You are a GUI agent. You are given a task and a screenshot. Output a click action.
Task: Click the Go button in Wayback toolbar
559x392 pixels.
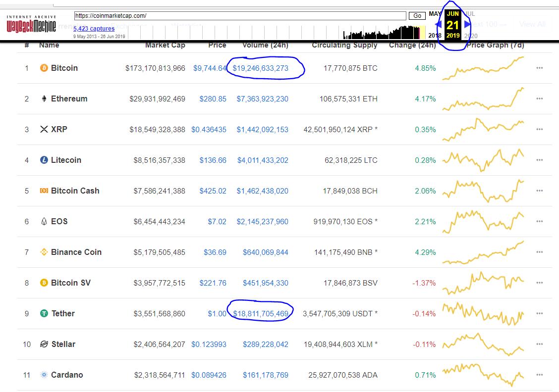(417, 16)
